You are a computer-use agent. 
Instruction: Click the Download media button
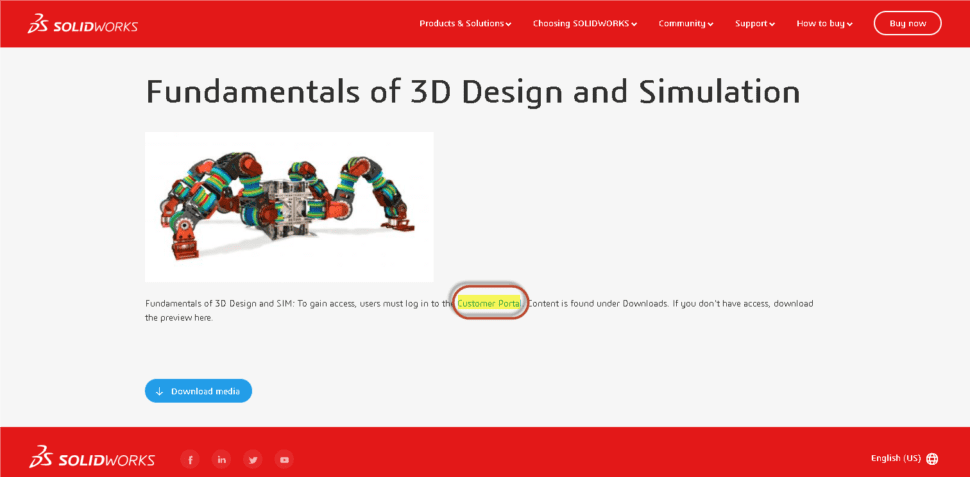[x=199, y=391]
